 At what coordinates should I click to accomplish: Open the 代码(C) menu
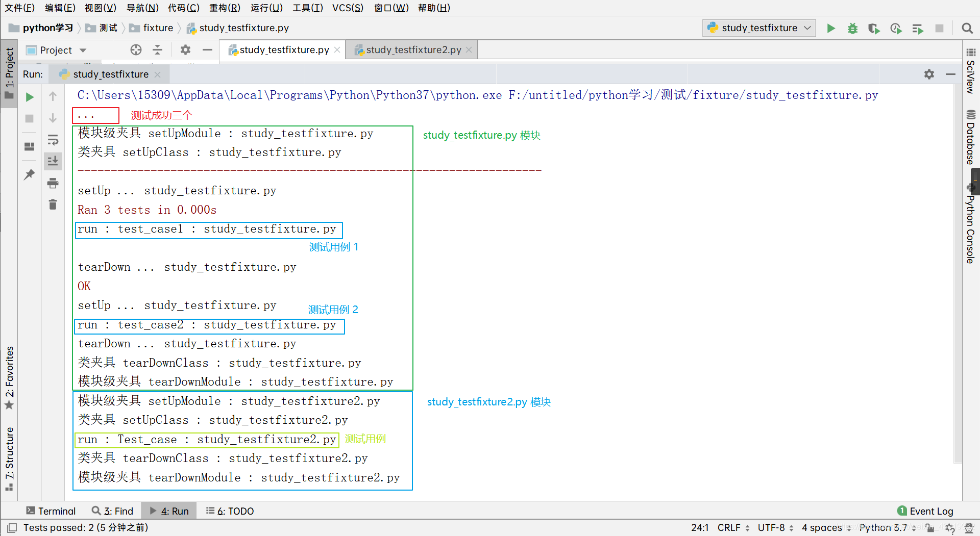pos(184,8)
